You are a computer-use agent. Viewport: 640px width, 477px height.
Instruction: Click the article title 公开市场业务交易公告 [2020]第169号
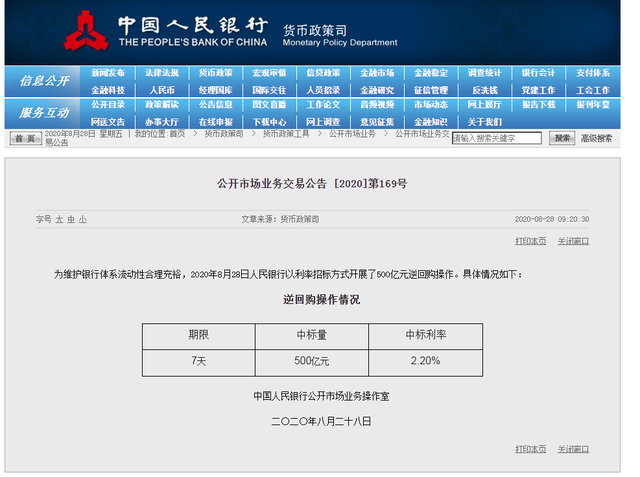click(x=312, y=184)
